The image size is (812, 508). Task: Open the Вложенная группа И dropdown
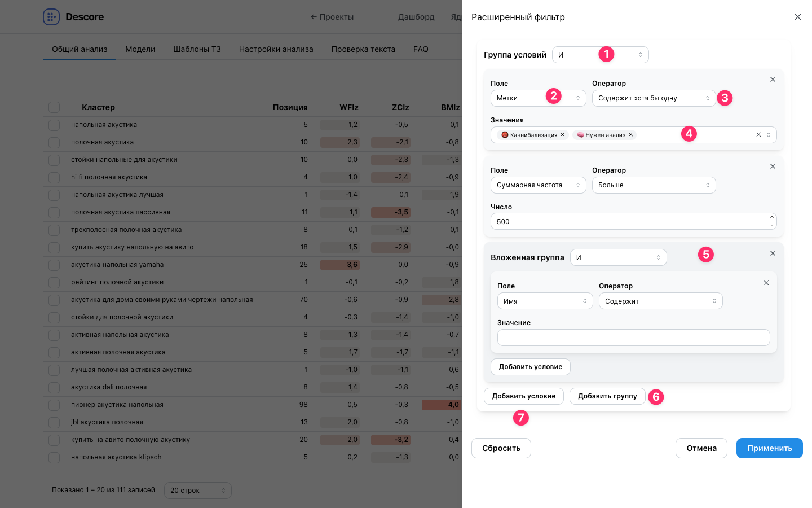click(x=619, y=257)
